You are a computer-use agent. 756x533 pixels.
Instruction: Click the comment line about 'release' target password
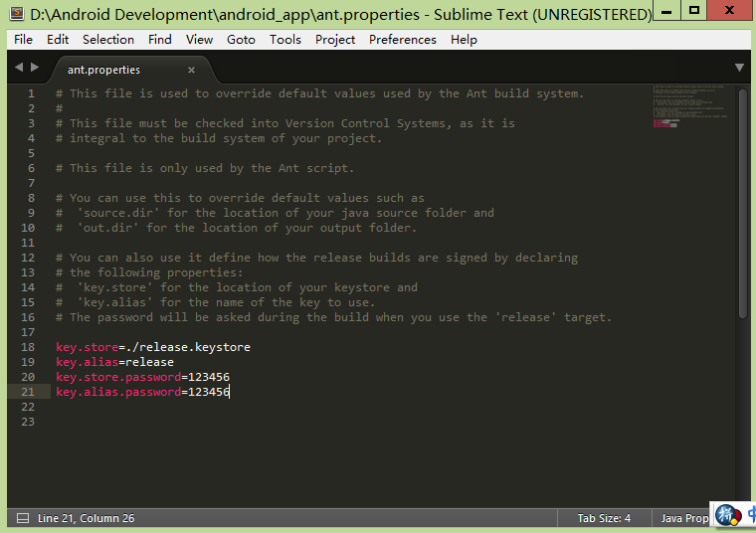(x=333, y=317)
